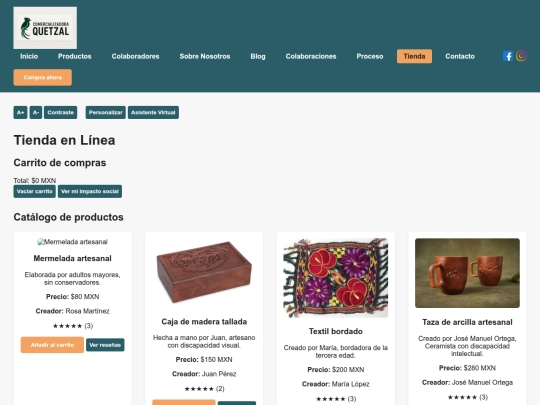Image resolution: width=540 pixels, height=405 pixels.
Task: Open the Sobre Nosotros page
Action: click(205, 56)
